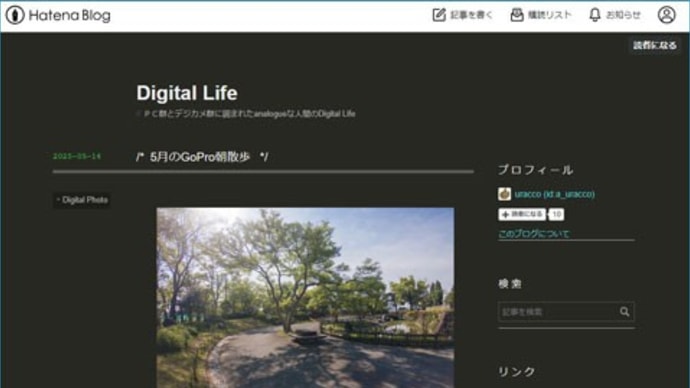Open the user account avatar icon

pyautogui.click(x=667, y=15)
